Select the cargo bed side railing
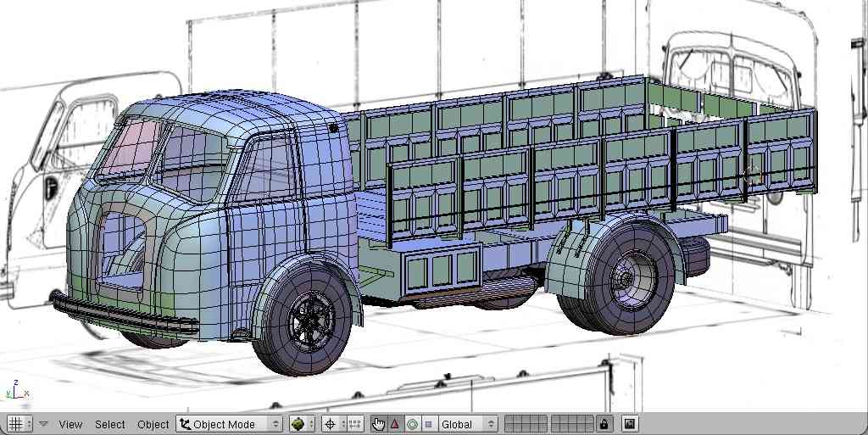The image size is (868, 435). (602, 178)
